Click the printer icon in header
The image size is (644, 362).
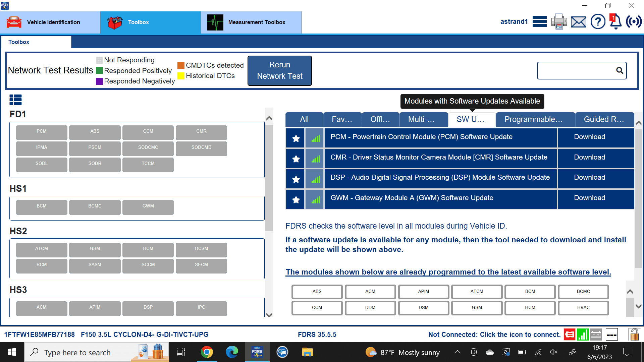coord(559,22)
